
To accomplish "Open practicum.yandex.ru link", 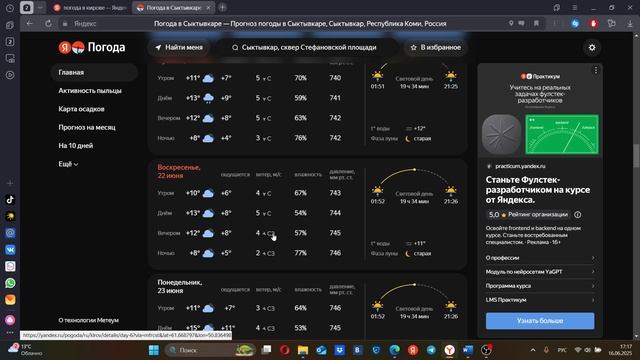I will [x=520, y=166].
